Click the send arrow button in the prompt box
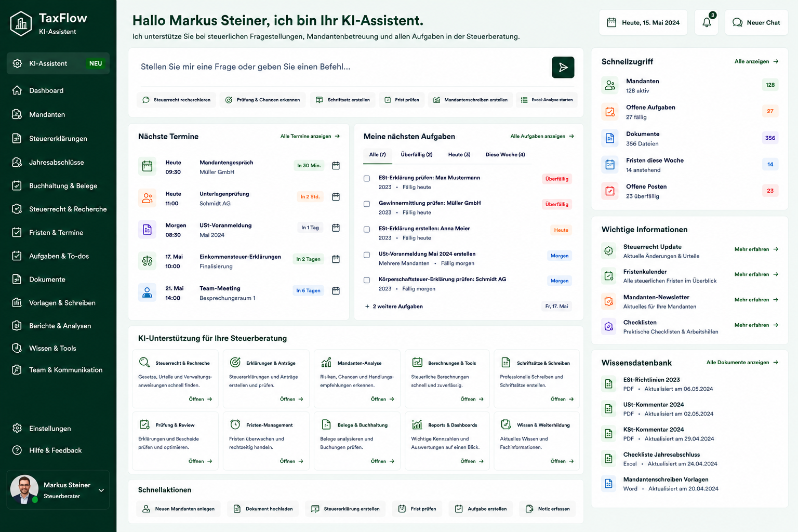Screen dimensions: 798x532 click(563, 67)
